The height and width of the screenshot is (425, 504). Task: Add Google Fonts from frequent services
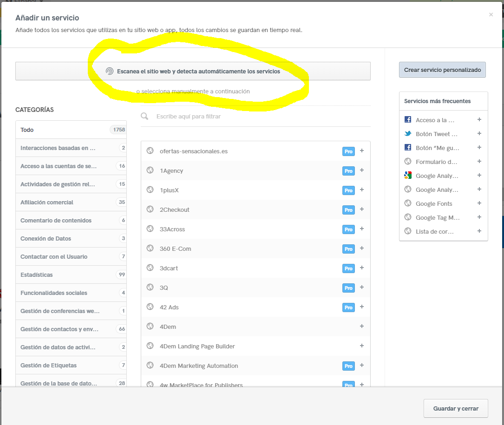479,203
